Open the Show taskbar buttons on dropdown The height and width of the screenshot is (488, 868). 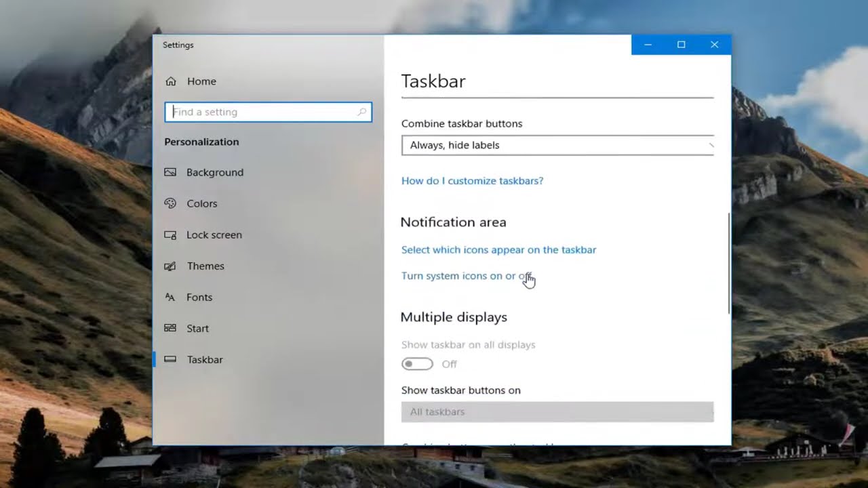[557, 411]
